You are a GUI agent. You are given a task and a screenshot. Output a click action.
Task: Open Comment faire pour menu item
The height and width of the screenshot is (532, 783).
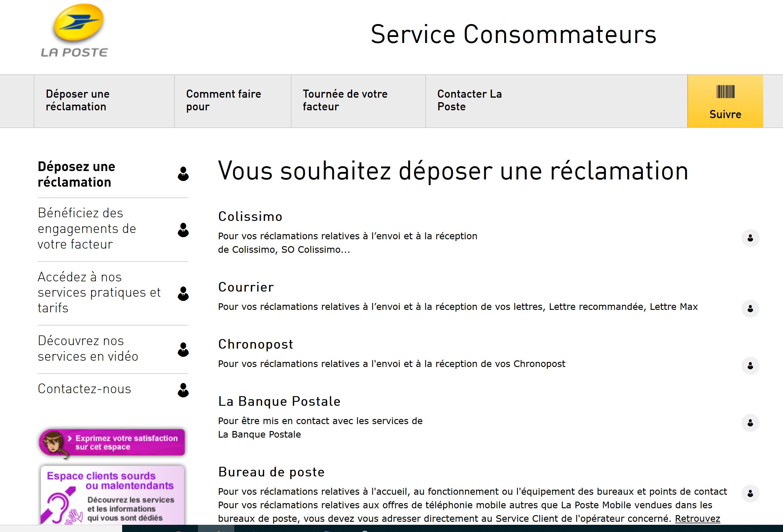click(x=223, y=100)
